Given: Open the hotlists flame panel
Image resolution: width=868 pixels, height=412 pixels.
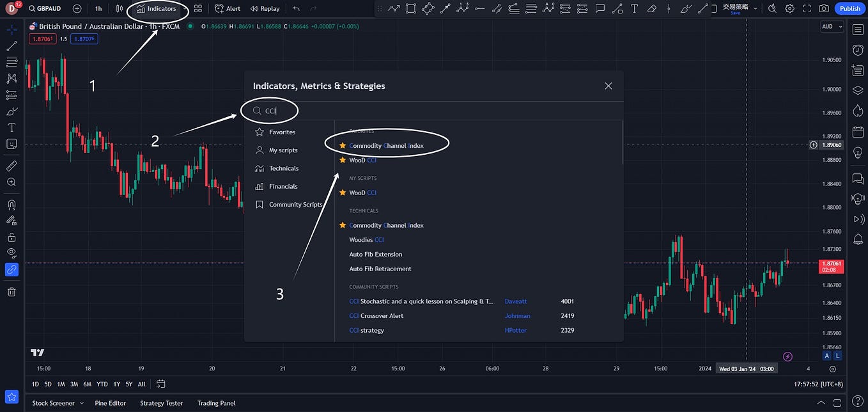Looking at the screenshot, I should [x=858, y=111].
